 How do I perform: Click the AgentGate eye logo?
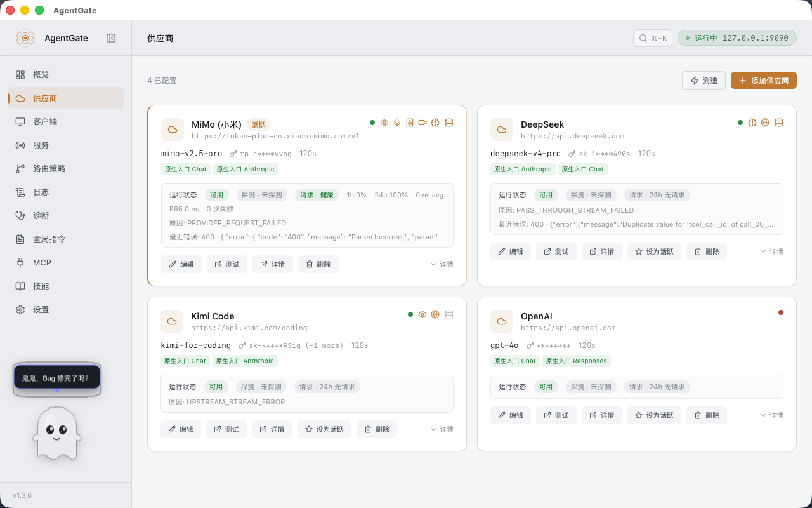point(25,38)
